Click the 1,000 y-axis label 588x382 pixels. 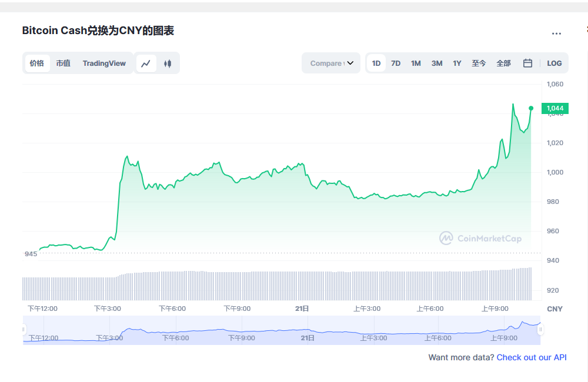pyautogui.click(x=555, y=172)
